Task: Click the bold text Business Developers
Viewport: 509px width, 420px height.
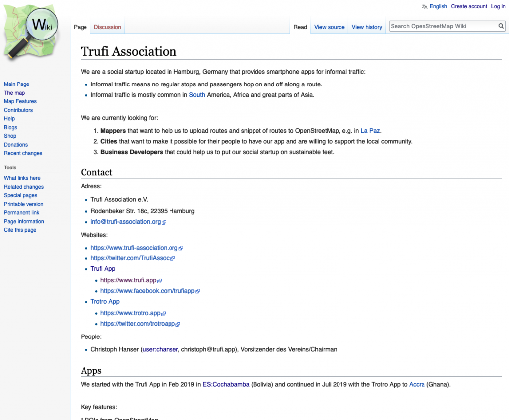Action: pyautogui.click(x=131, y=152)
